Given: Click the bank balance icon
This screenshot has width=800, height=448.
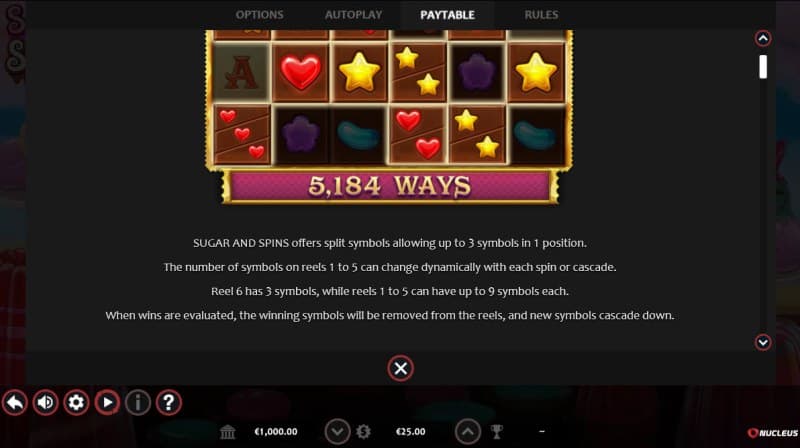Looking at the screenshot, I should 228,432.
